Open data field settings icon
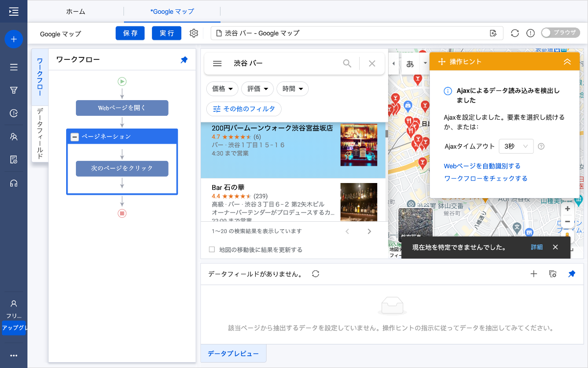Screen dimensions: 588x368 pos(553,274)
